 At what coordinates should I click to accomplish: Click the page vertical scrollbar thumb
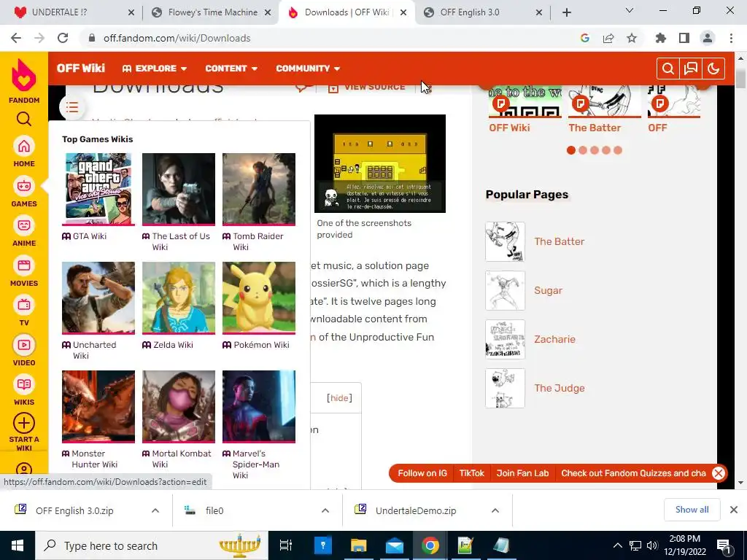(x=740, y=79)
